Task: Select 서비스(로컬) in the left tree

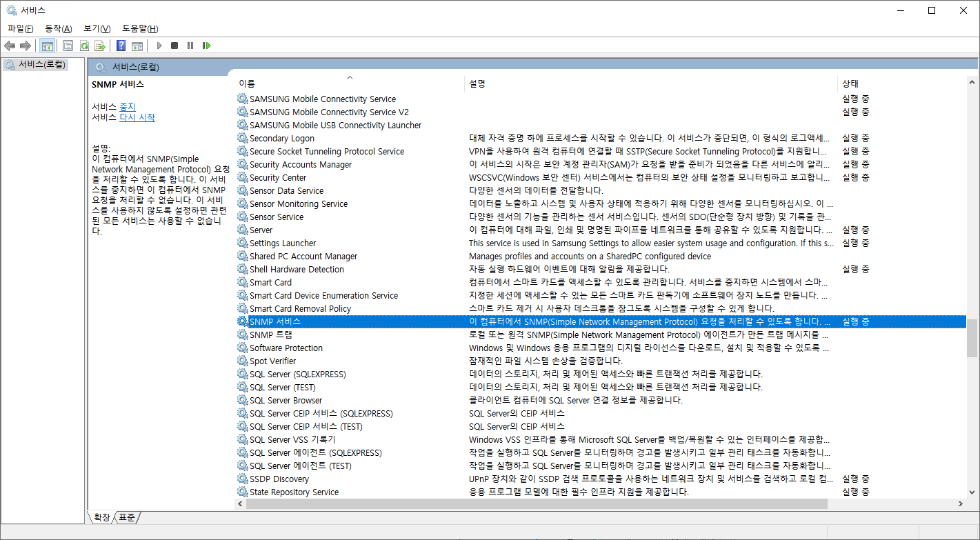Action: pyautogui.click(x=41, y=64)
